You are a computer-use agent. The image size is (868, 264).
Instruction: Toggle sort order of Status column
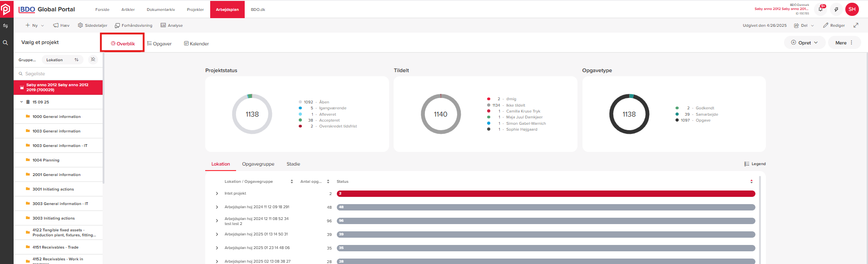751,181
